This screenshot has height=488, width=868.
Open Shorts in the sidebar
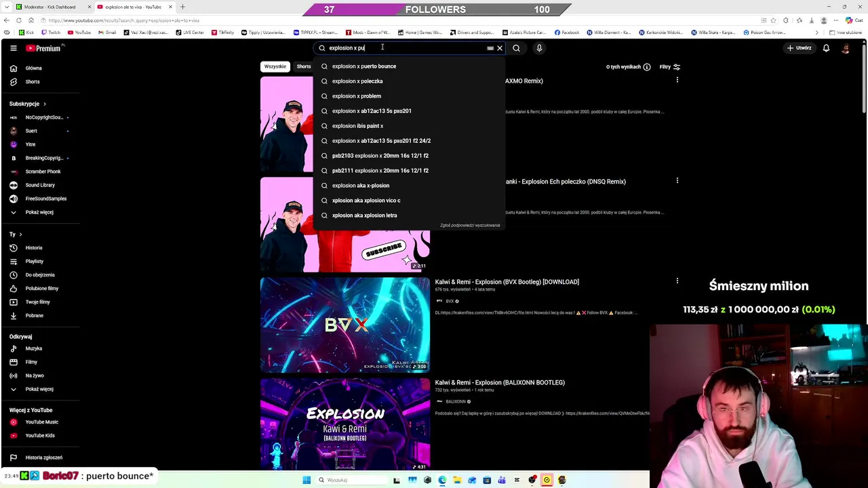(41, 82)
